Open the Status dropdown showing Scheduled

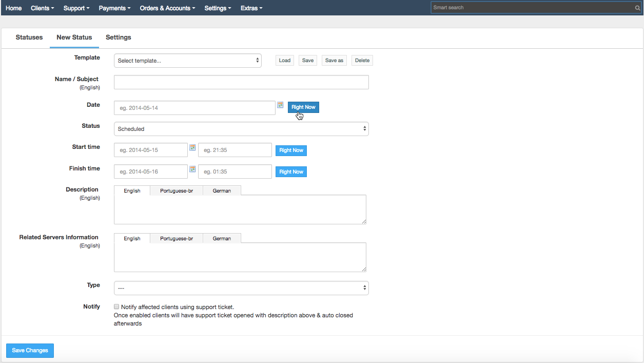coord(241,128)
